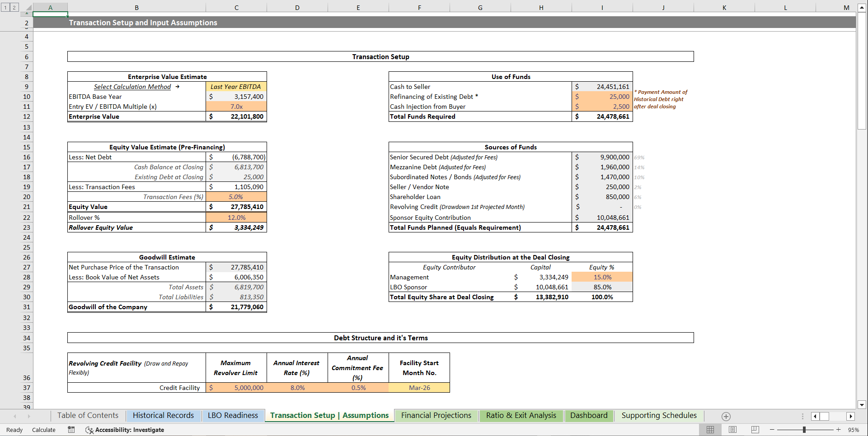Screen dimensions: 868x436
Task: Select the Ratio & Exit Analysis tab
Action: click(x=521, y=415)
